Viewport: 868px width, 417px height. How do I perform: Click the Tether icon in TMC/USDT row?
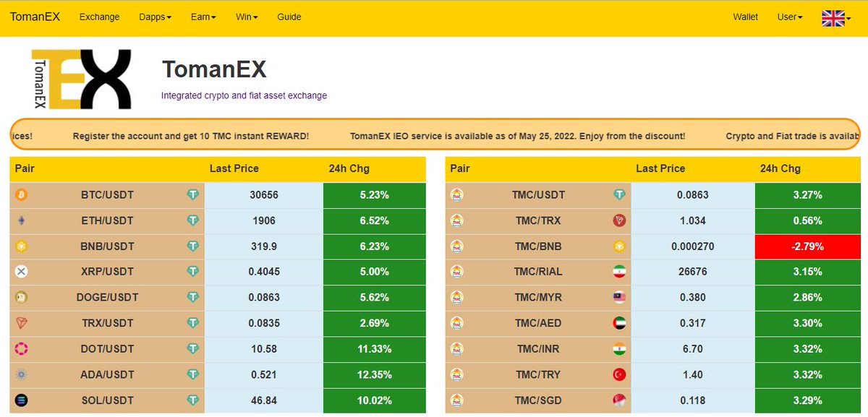point(619,195)
